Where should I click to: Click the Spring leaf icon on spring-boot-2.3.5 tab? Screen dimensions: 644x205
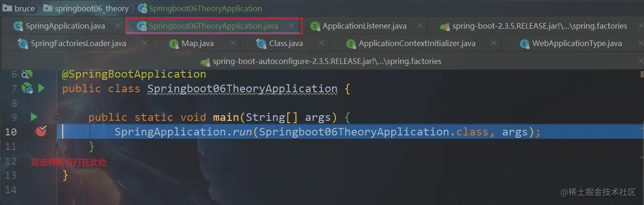[445, 26]
